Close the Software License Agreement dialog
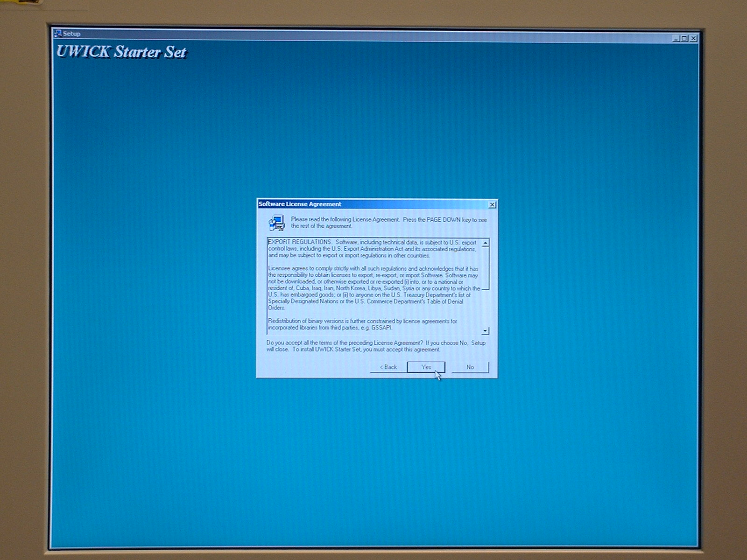747x560 pixels. tap(492, 205)
